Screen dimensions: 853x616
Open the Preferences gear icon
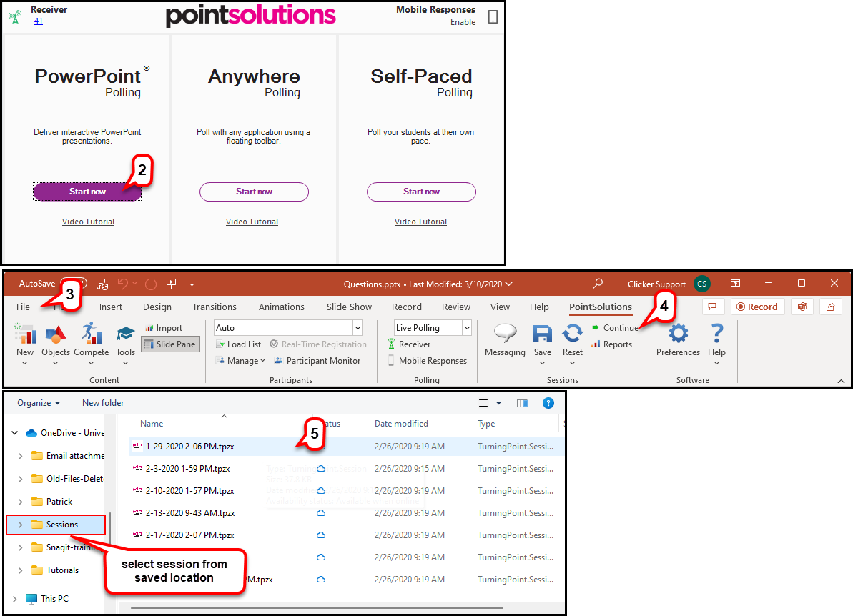679,333
